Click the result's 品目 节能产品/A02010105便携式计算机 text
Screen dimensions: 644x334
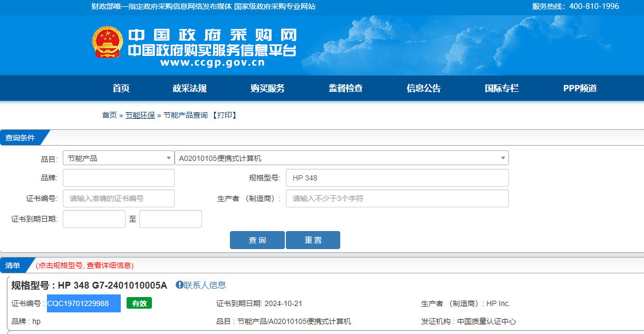(284, 321)
